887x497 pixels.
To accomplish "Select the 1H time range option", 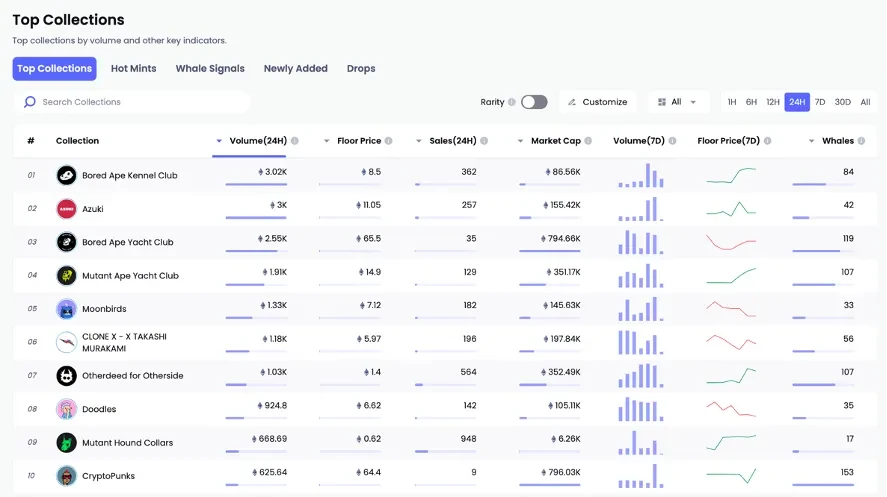I will 732,102.
